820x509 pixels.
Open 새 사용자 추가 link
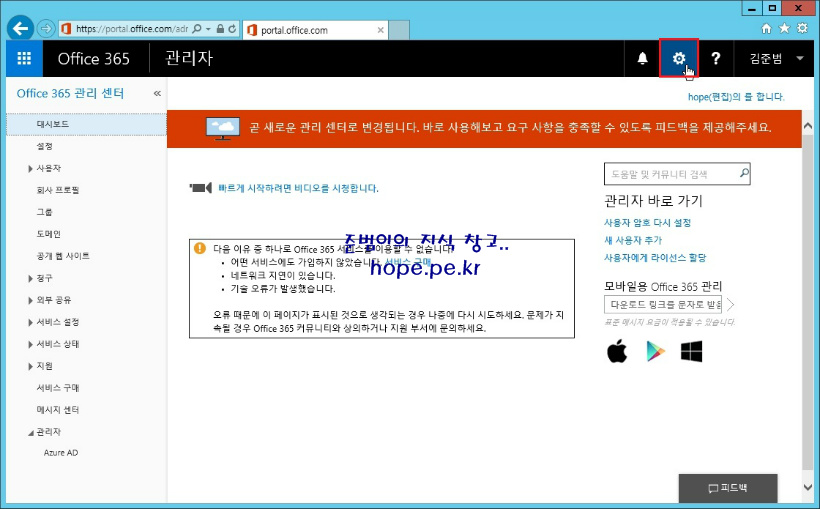633,240
